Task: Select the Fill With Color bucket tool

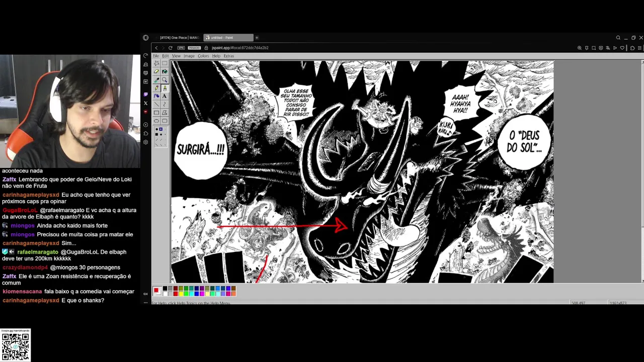Action: pyautogui.click(x=165, y=71)
